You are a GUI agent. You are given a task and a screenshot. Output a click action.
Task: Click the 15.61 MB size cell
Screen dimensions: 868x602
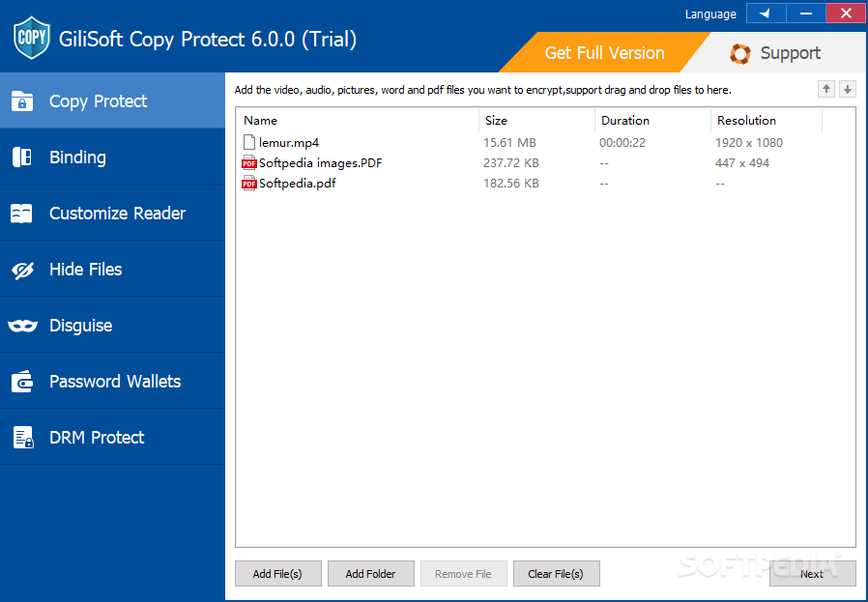pos(509,143)
